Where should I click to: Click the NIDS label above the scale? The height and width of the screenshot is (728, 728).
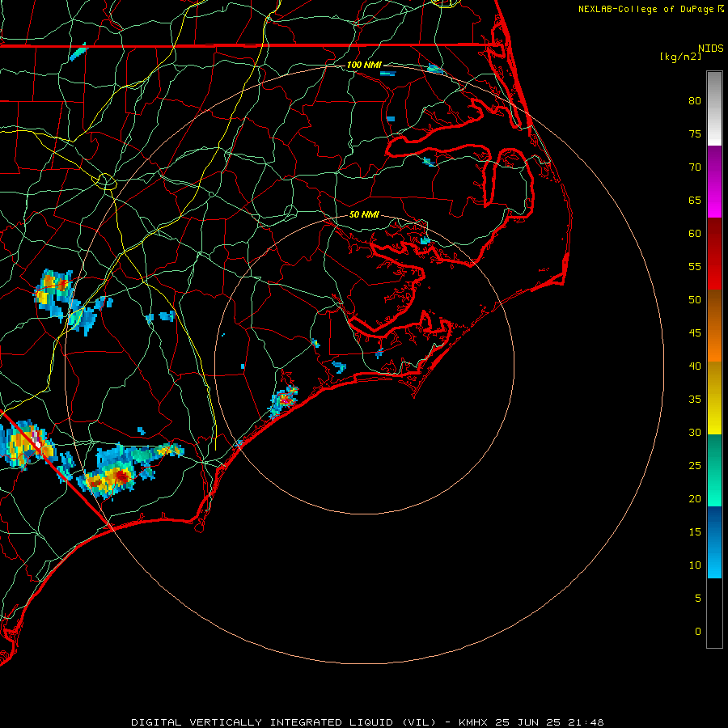710,49
